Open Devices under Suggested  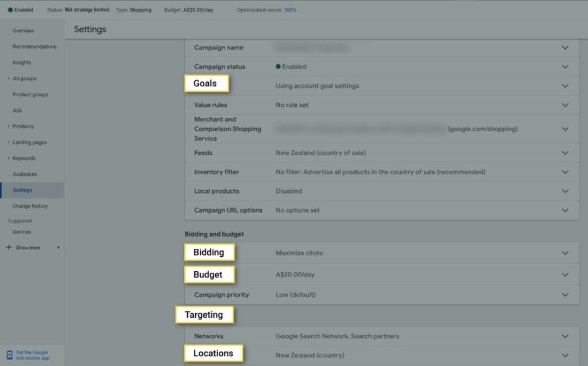(x=22, y=232)
